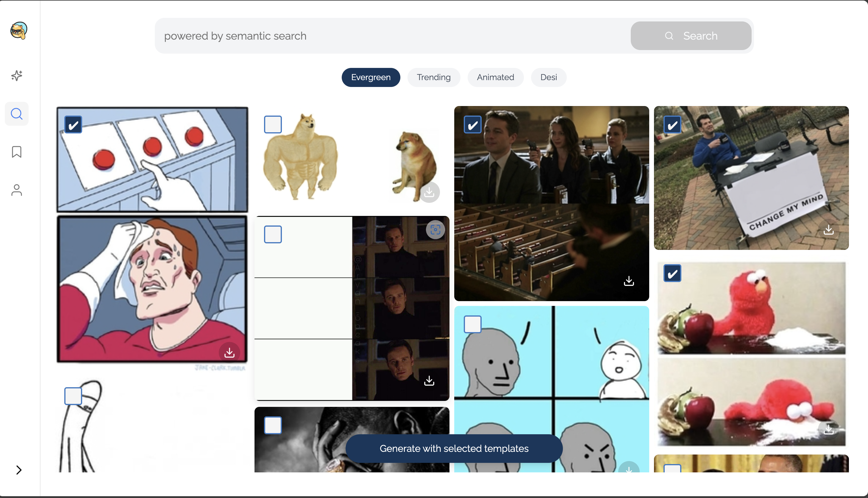Select the Desi category tab
The width and height of the screenshot is (868, 498).
548,77
